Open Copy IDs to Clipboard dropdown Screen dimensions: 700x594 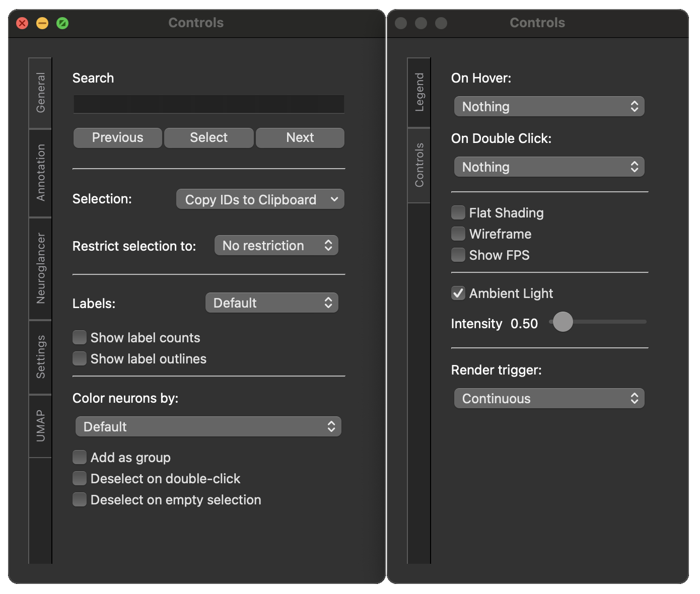point(260,199)
